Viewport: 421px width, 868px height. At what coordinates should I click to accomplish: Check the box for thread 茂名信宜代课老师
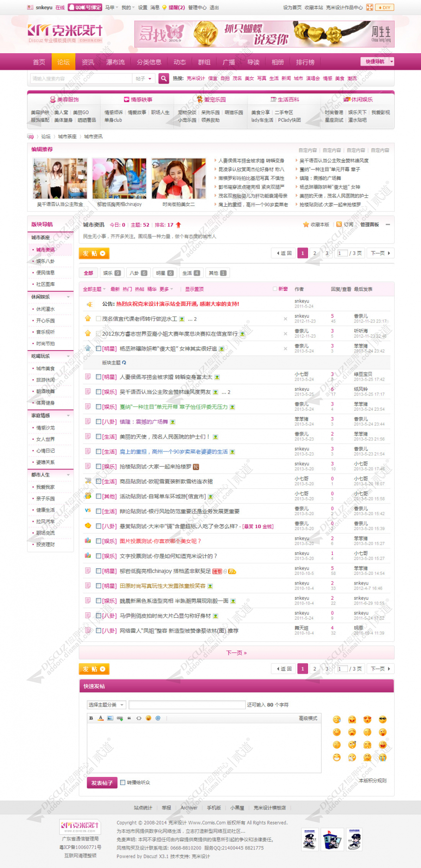click(x=99, y=319)
